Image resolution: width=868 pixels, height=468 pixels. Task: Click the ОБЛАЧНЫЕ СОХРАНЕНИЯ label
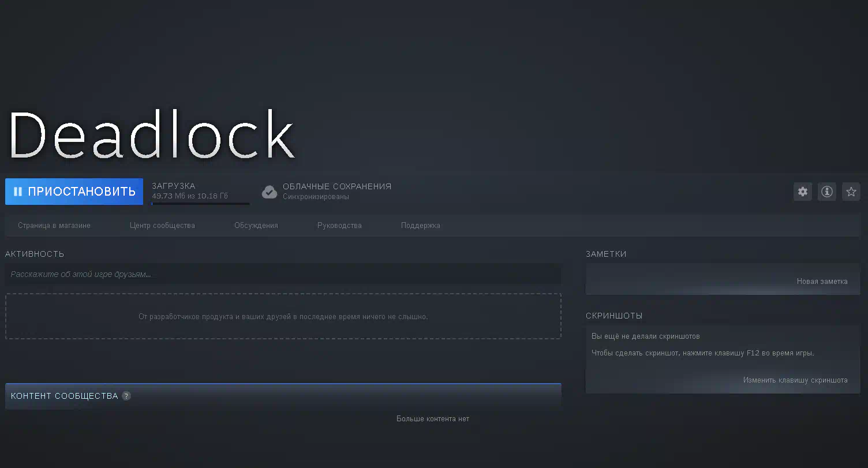click(x=337, y=186)
